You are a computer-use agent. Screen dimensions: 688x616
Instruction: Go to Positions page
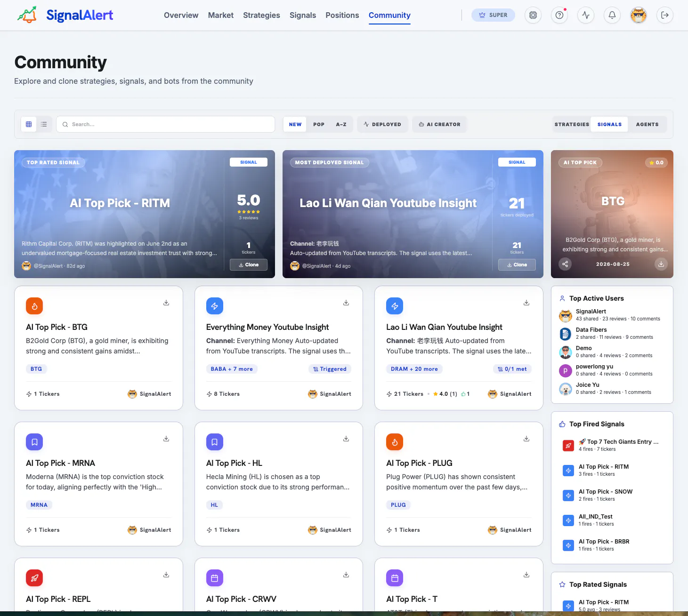[342, 15]
